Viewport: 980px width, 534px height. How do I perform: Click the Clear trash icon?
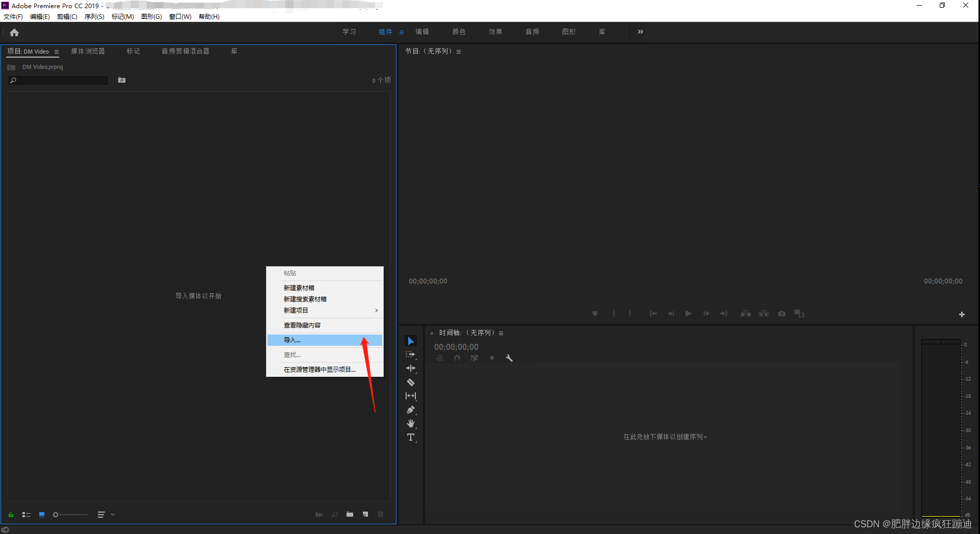pyautogui.click(x=380, y=514)
